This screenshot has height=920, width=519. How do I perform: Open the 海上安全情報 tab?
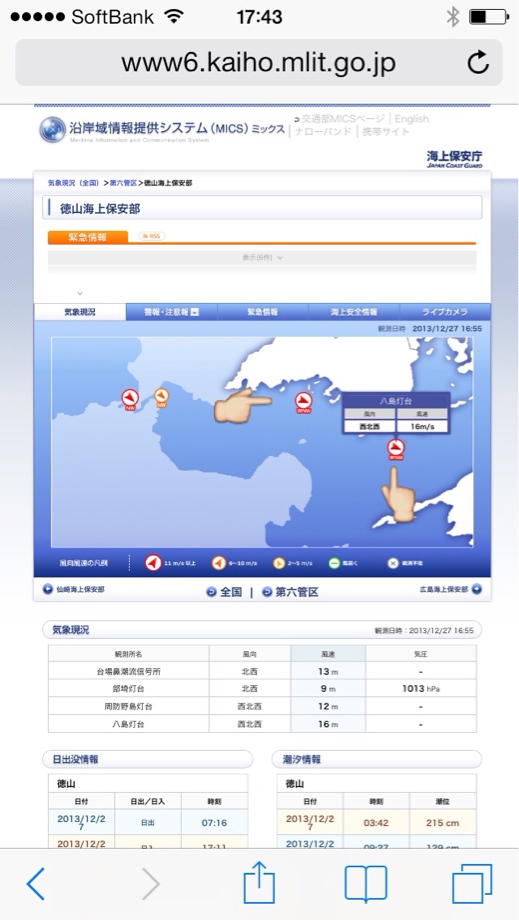354,312
